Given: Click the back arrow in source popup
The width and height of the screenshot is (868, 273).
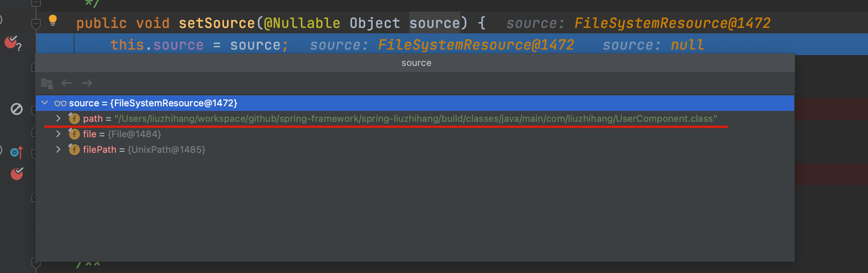Looking at the screenshot, I should (67, 83).
